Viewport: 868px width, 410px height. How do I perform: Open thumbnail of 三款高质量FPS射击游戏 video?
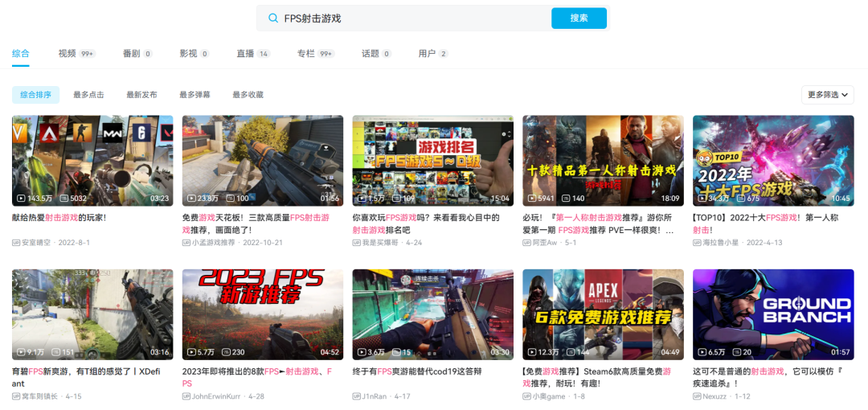tap(262, 161)
